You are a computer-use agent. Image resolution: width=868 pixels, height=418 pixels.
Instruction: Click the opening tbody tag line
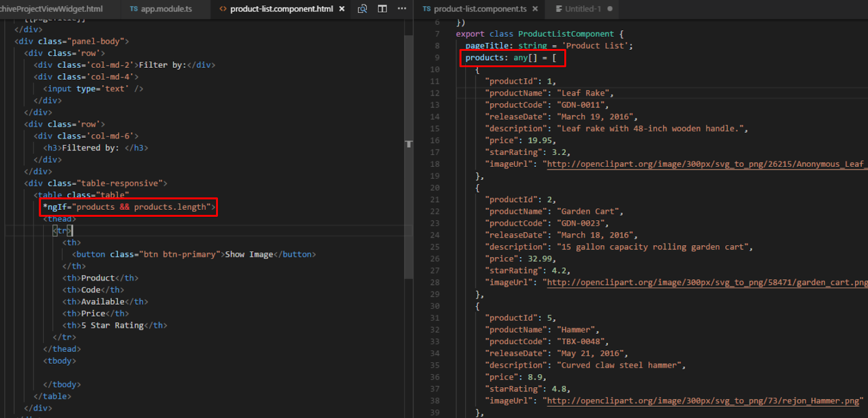click(x=60, y=361)
